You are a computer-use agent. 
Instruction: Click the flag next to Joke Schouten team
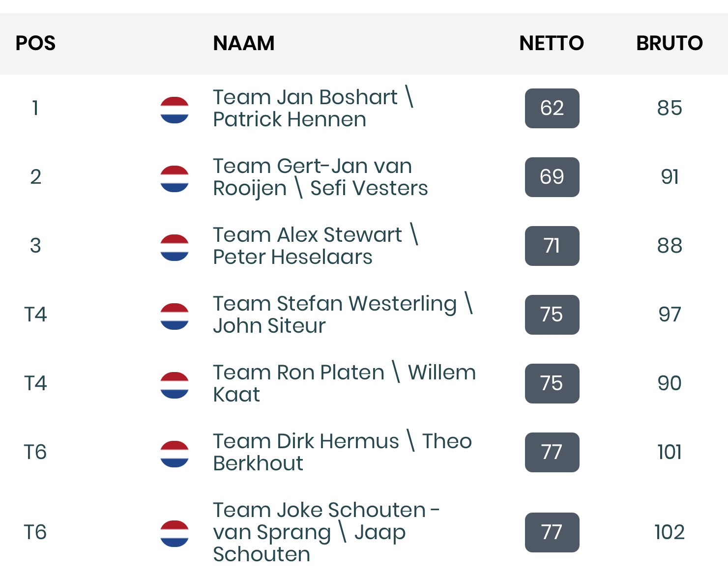pyautogui.click(x=175, y=534)
